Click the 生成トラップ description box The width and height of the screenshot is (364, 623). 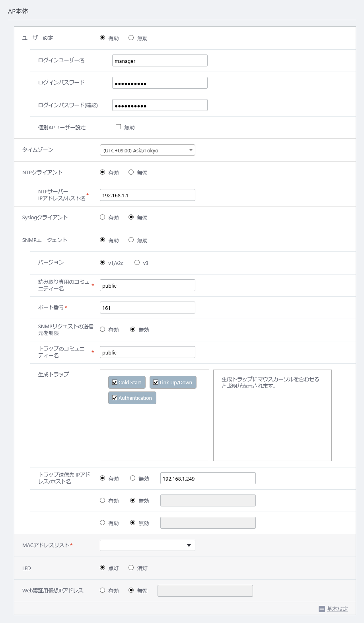click(x=273, y=415)
